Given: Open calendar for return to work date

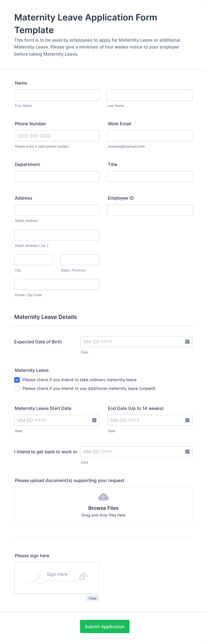Looking at the screenshot, I should (187, 452).
